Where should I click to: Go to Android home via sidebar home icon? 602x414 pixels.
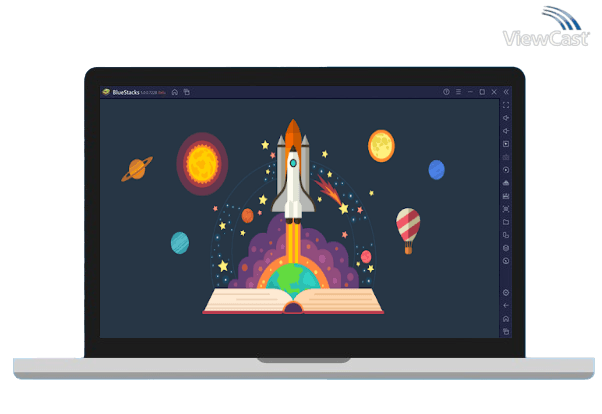(x=506, y=319)
